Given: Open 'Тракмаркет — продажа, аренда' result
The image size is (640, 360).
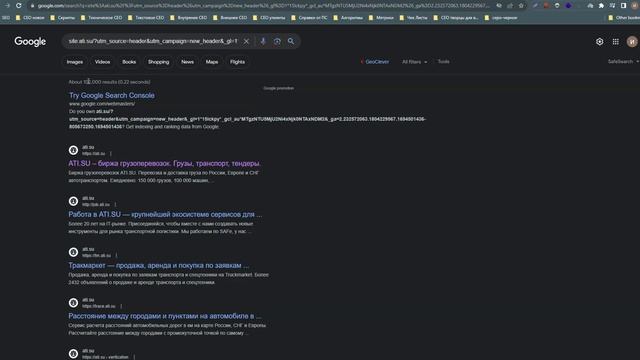Looking at the screenshot, I should pyautogui.click(x=158, y=265).
